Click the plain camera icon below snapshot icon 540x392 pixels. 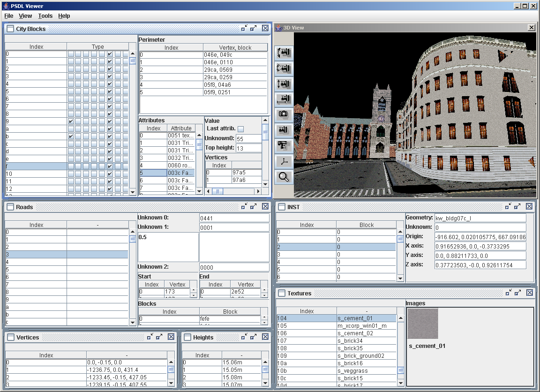(x=284, y=130)
